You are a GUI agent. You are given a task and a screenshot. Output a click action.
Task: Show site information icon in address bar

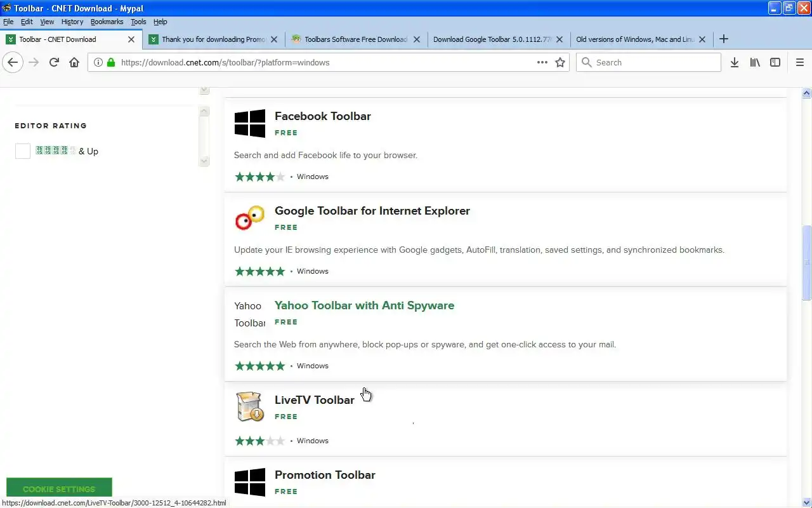click(98, 62)
